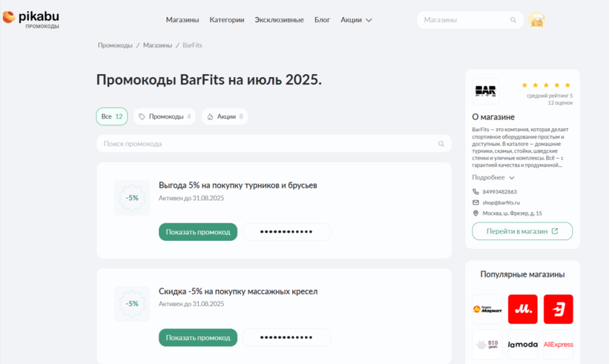Viewport: 609px width, 364px height.
Task: Filter by Все 12 tab
Action: pyautogui.click(x=112, y=116)
